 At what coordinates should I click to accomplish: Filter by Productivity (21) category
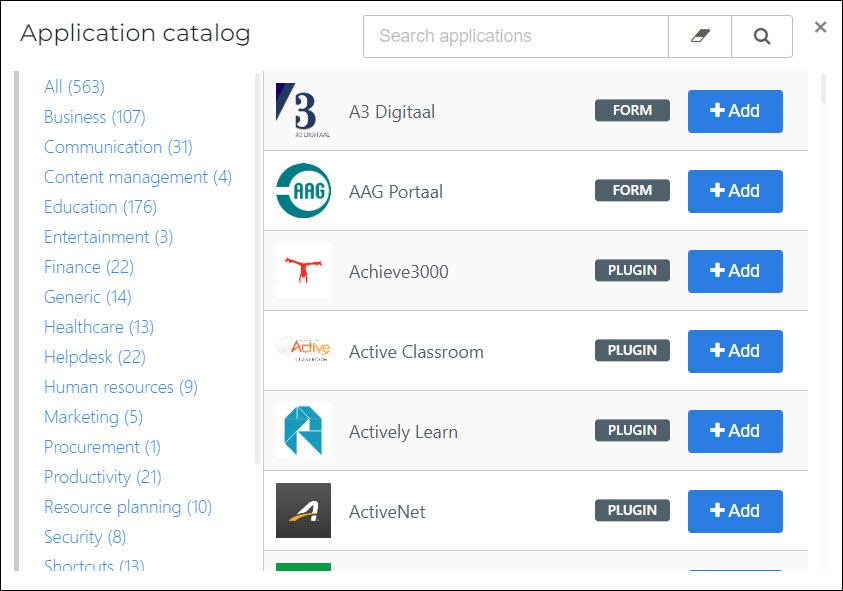(x=103, y=477)
